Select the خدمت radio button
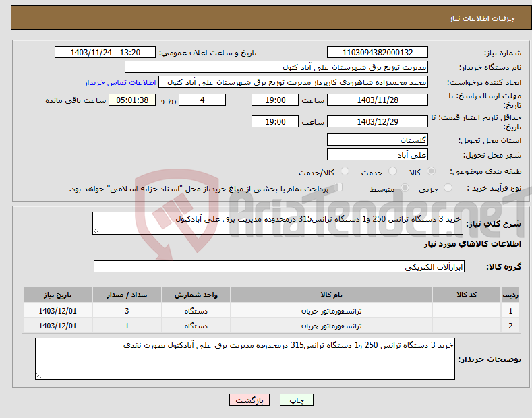 [392, 171]
